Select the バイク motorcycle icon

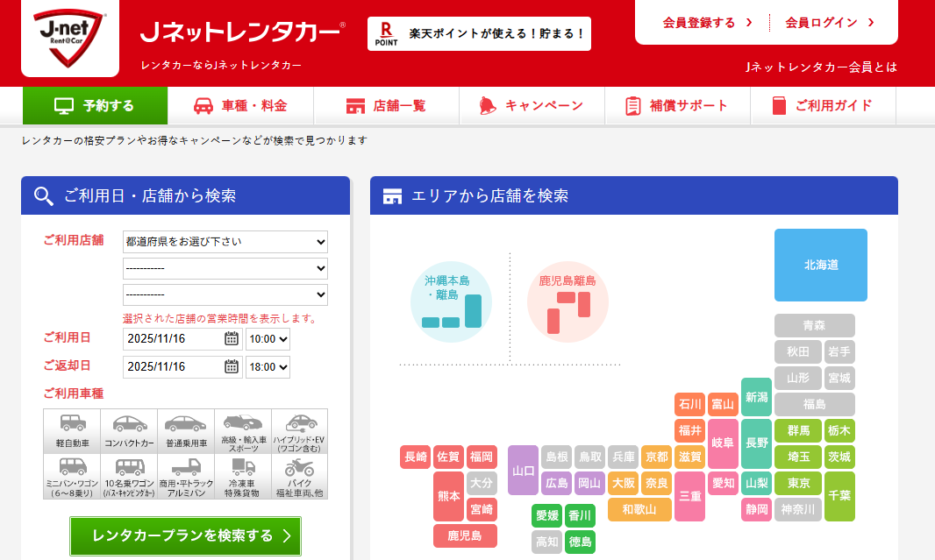[299, 476]
